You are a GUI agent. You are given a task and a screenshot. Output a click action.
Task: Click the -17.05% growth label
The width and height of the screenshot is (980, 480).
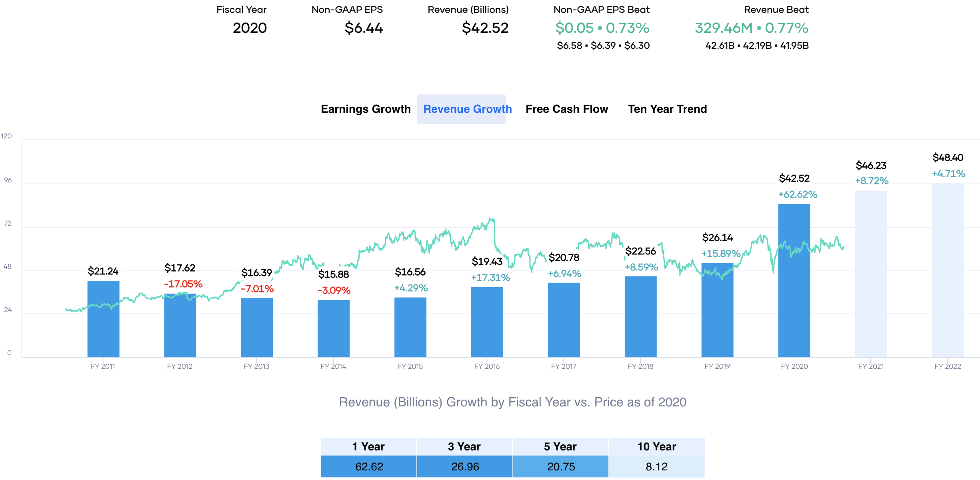[x=183, y=284]
